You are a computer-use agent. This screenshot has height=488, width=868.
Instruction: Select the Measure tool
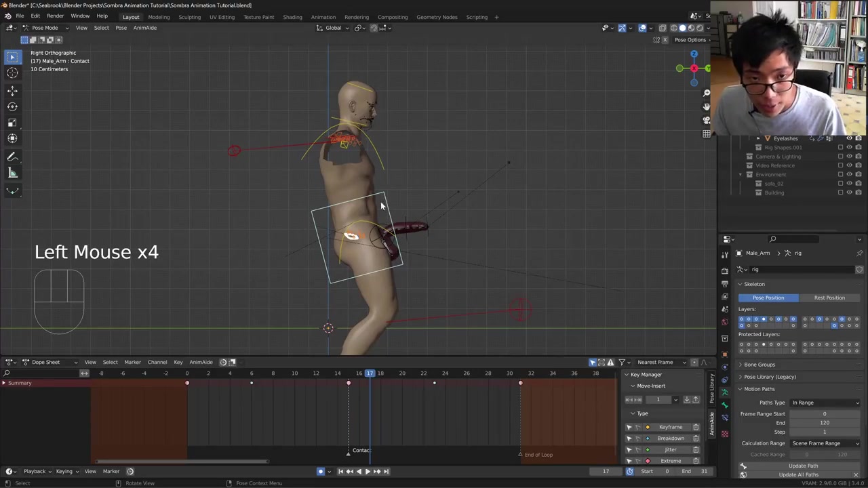coord(12,173)
